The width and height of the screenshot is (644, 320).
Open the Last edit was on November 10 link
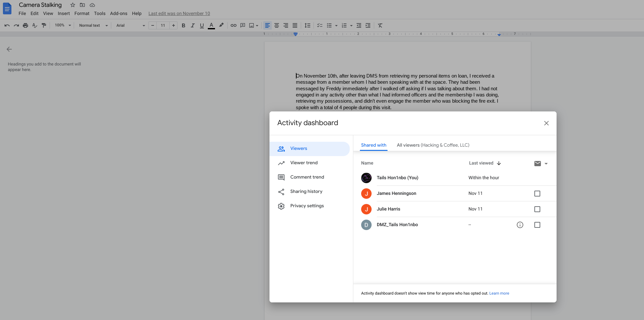point(179,13)
